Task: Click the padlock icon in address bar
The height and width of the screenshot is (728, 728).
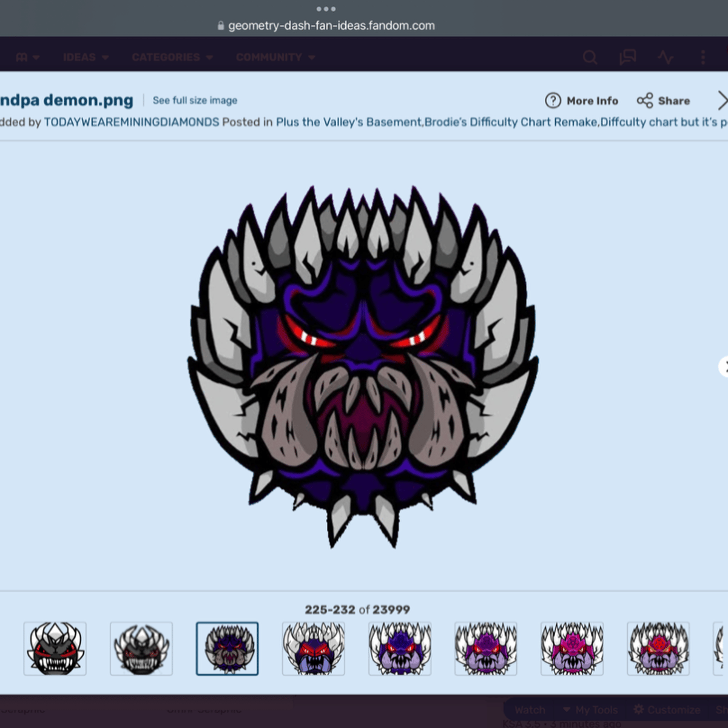Action: (x=221, y=26)
